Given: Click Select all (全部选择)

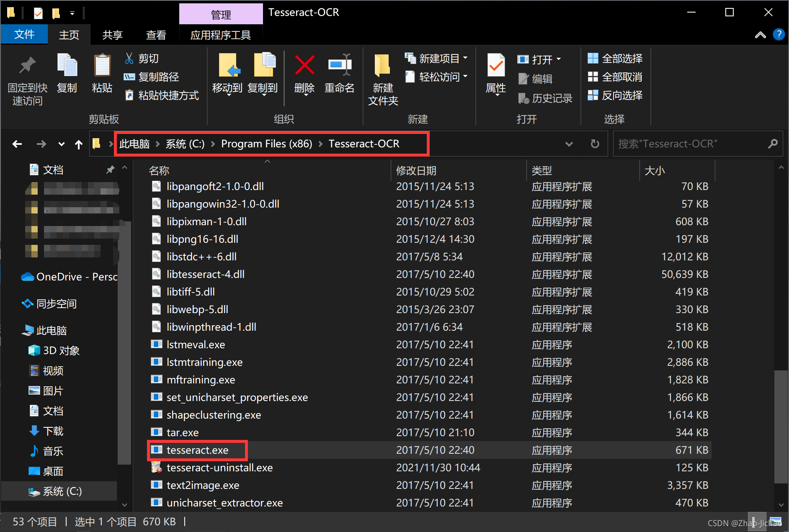Looking at the screenshot, I should [615, 59].
